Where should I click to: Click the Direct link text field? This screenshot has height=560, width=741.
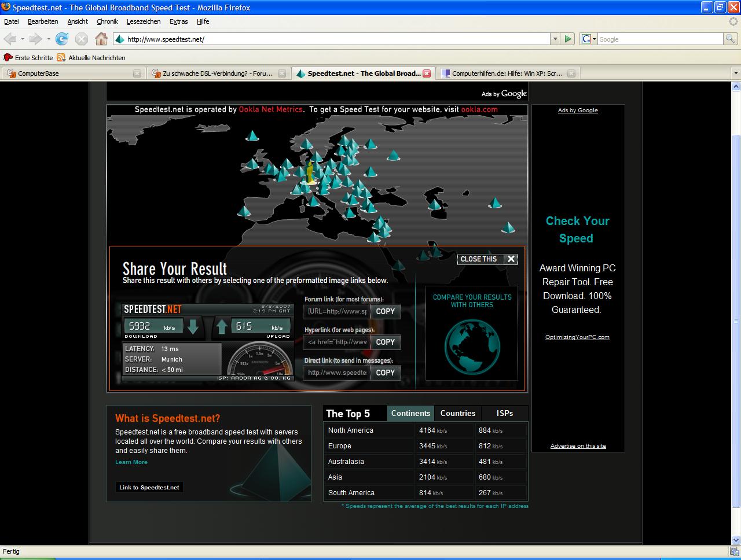coord(337,373)
